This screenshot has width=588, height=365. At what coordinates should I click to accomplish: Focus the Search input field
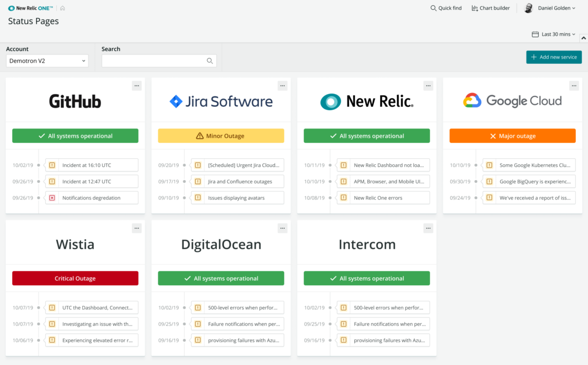tap(159, 61)
